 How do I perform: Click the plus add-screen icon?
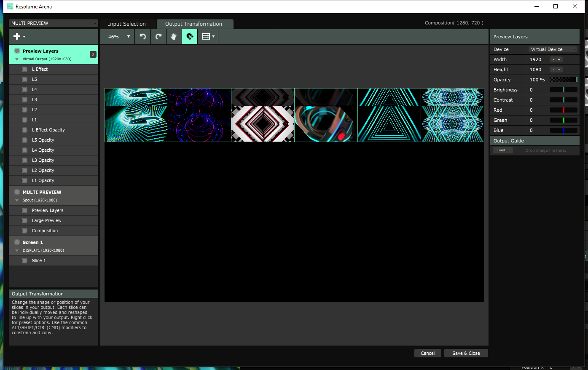coord(19,37)
